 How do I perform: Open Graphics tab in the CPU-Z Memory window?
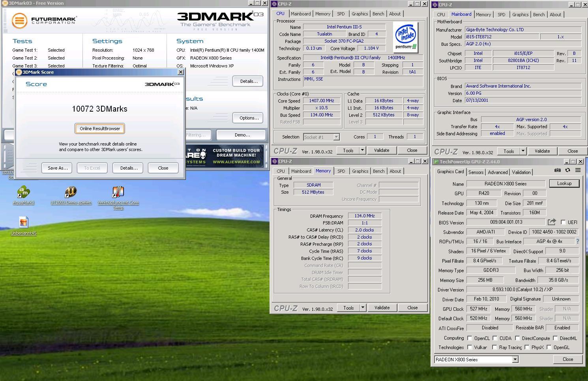coord(360,171)
